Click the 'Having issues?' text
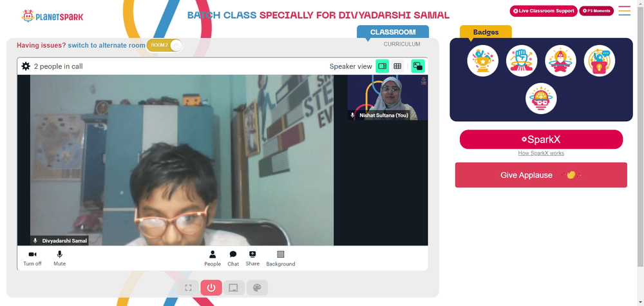 point(41,45)
